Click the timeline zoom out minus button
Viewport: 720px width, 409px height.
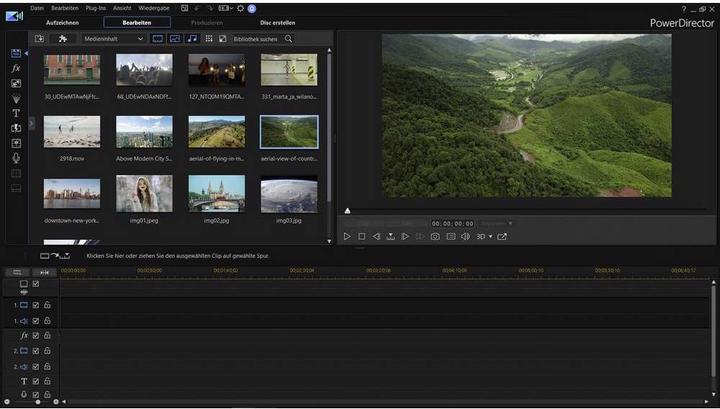click(x=7, y=402)
